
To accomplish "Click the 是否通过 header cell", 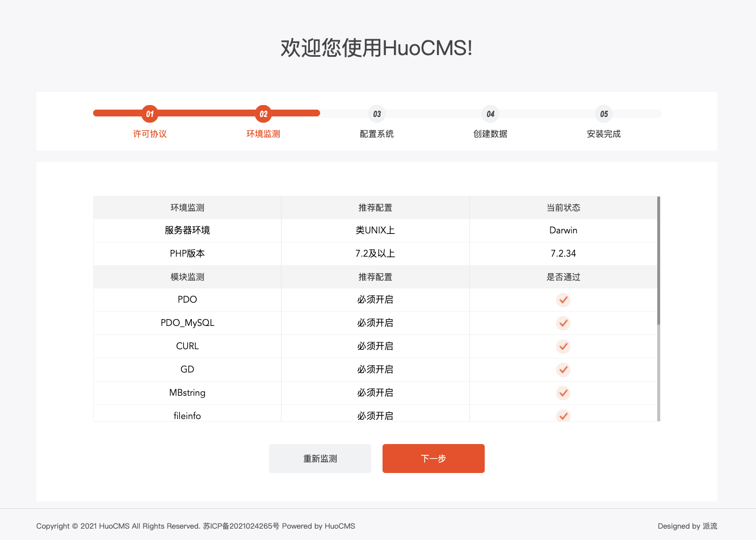I will tap(563, 277).
